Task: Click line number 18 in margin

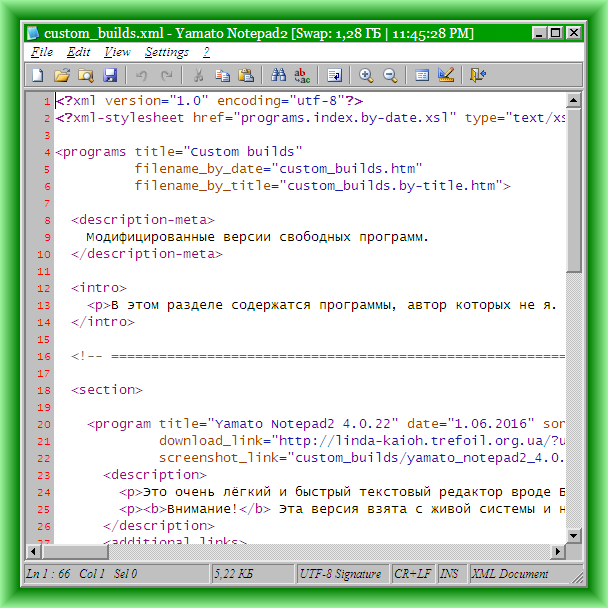Action: (x=44, y=390)
